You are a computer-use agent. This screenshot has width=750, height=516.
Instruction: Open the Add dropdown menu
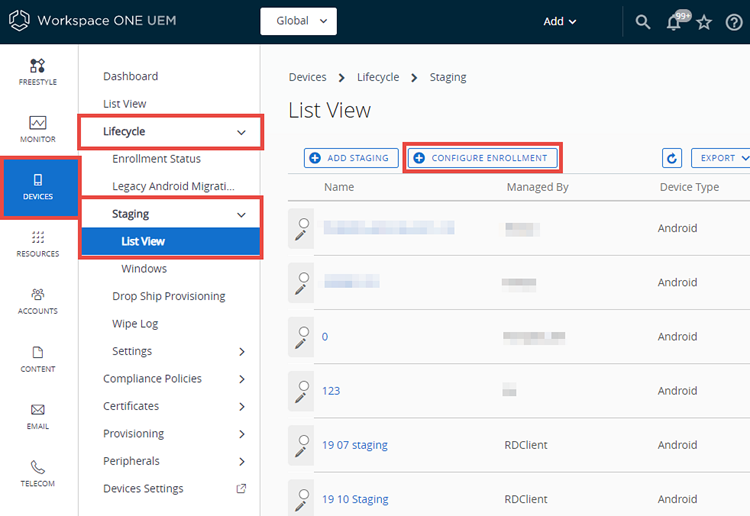click(x=559, y=22)
